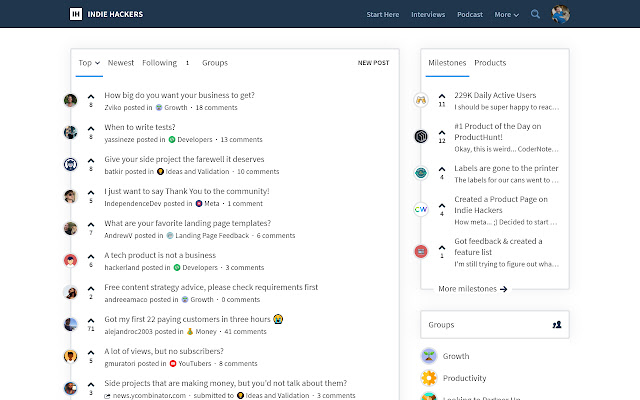Screen dimensions: 640x400
Task: Open 'Side projects that are making money' post
Action: (x=225, y=383)
